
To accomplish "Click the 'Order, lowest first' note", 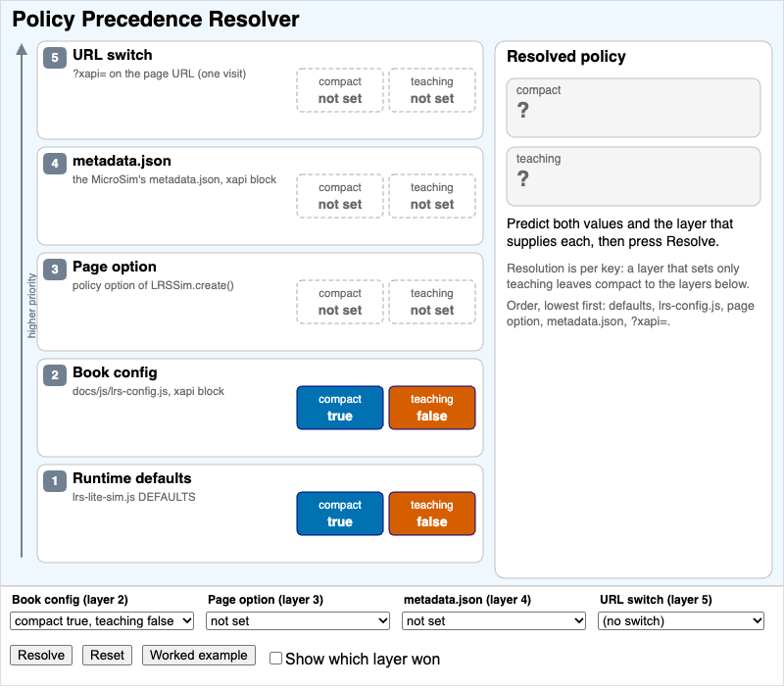I will tap(630, 314).
